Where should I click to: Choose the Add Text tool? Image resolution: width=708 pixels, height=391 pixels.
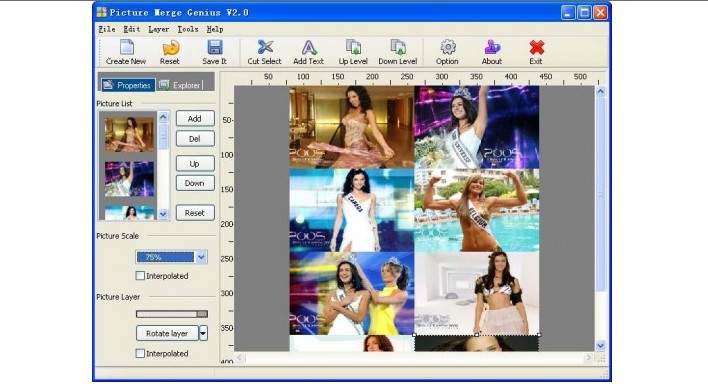click(x=309, y=47)
